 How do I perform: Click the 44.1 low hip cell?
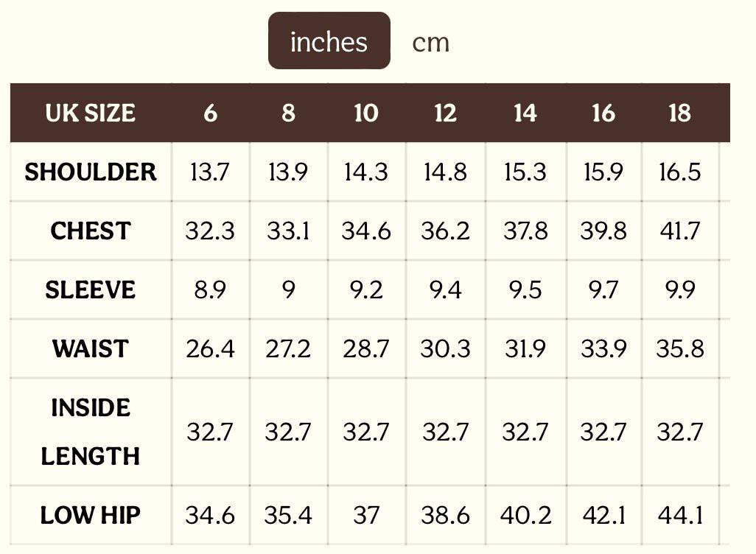click(x=679, y=515)
